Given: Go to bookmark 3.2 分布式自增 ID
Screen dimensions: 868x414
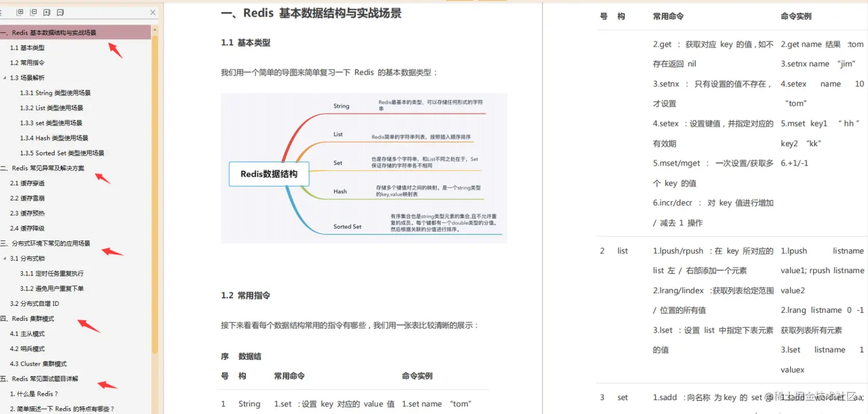Looking at the screenshot, I should (x=34, y=303).
